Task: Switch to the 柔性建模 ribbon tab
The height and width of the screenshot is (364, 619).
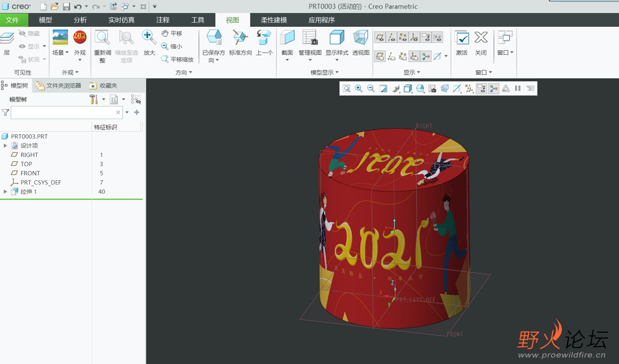Action: (274, 20)
